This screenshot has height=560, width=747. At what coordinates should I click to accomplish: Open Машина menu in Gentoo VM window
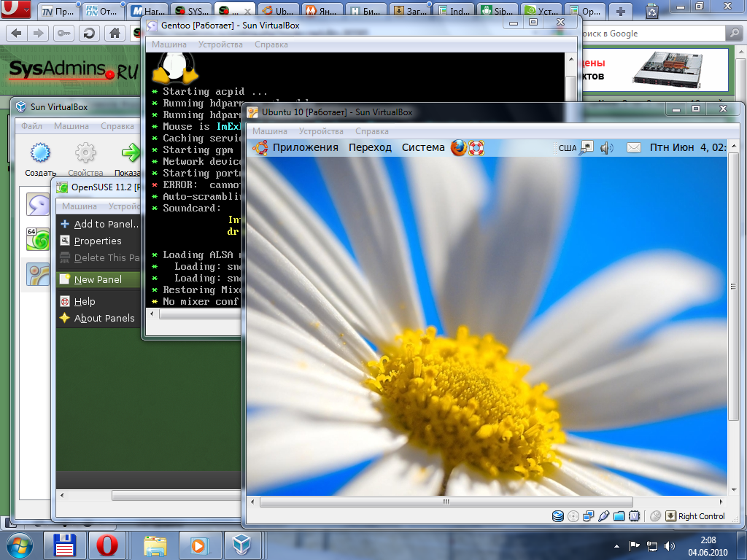point(169,44)
